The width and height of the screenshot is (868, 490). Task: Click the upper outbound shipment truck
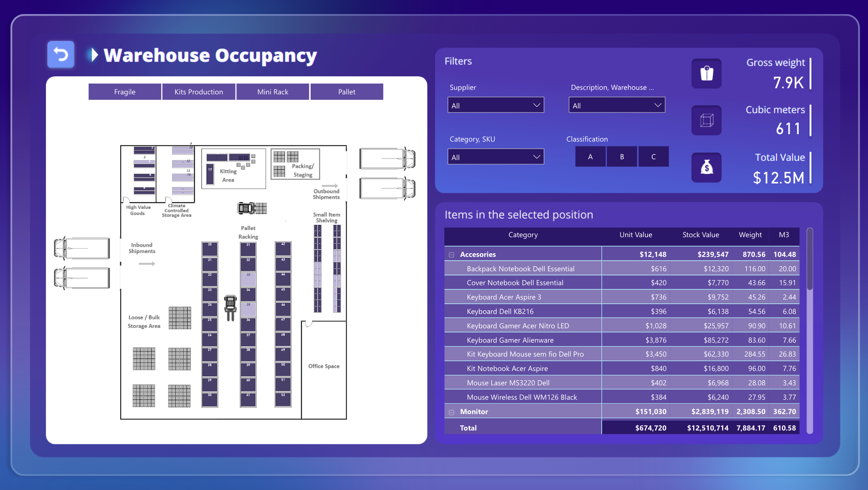[387, 158]
